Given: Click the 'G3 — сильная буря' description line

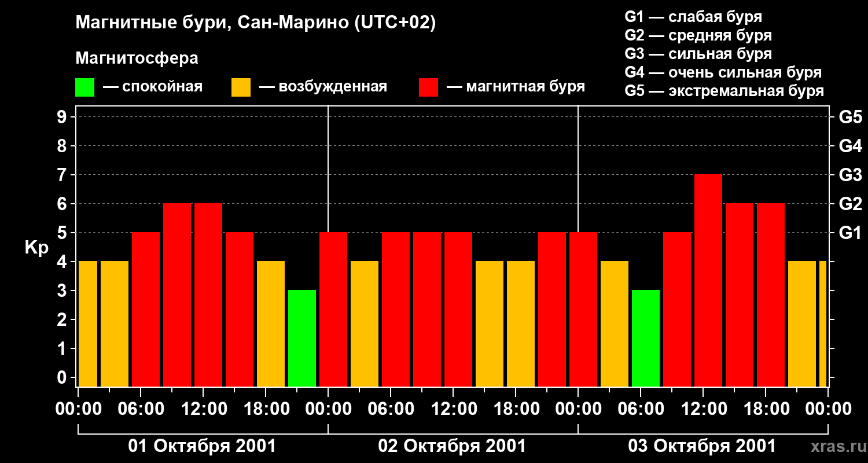Looking at the screenshot, I should point(698,54).
